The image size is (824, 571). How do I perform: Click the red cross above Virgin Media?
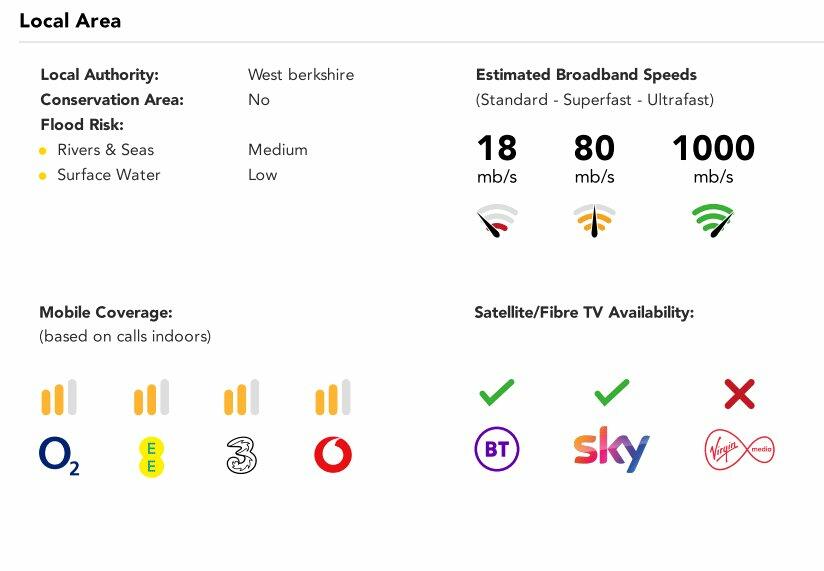coord(739,393)
